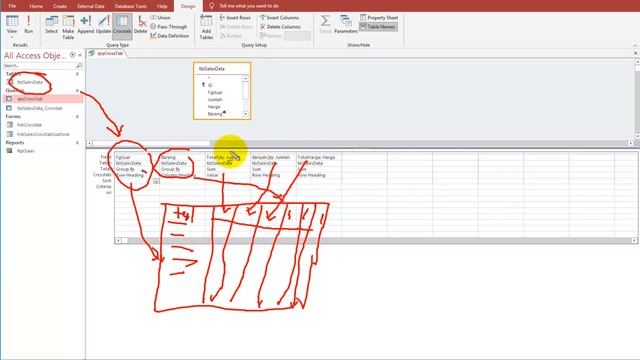
Task: Collapse the Forms group in navigation pane
Action: (x=77, y=116)
